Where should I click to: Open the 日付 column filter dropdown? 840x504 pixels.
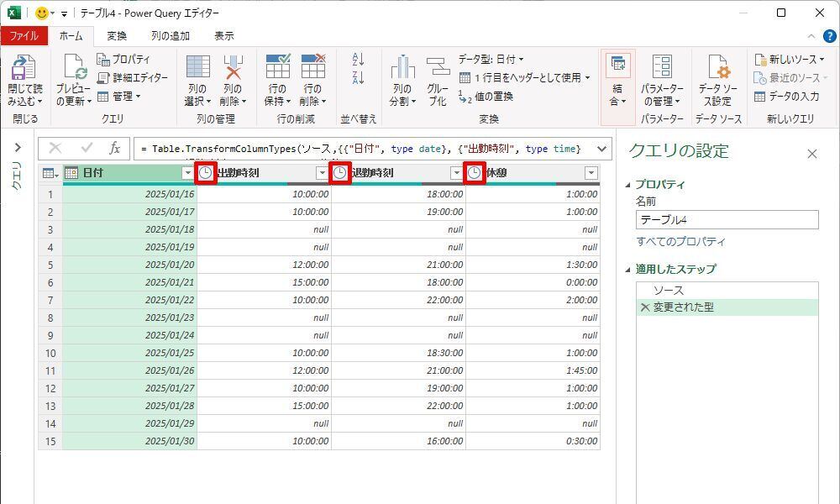point(187,173)
